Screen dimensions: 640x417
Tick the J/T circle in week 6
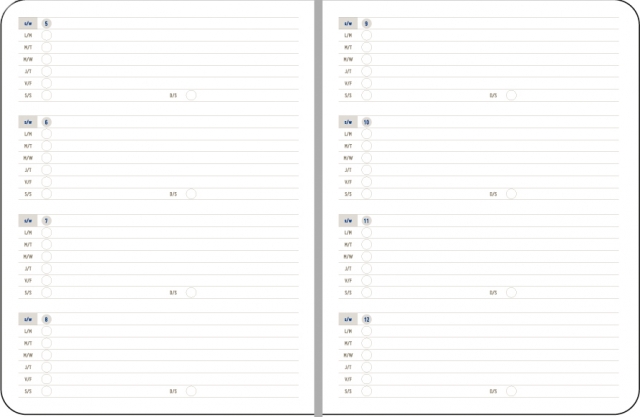(47, 170)
